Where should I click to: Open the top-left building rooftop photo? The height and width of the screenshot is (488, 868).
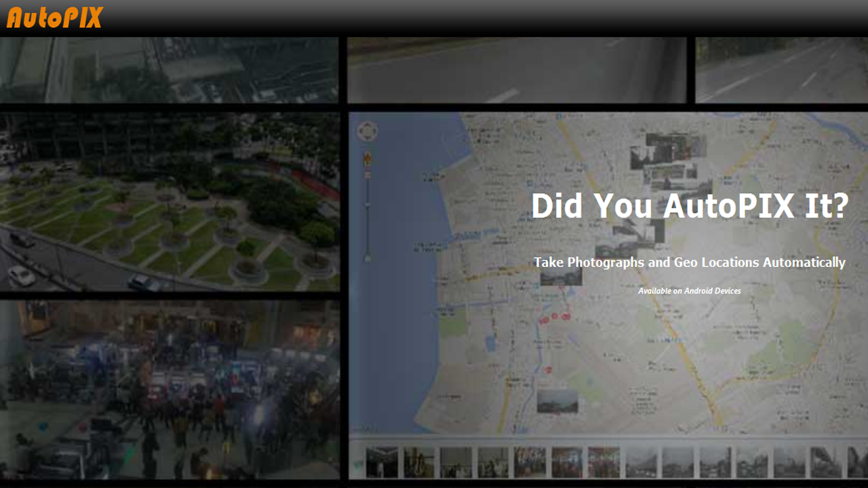[x=170, y=70]
